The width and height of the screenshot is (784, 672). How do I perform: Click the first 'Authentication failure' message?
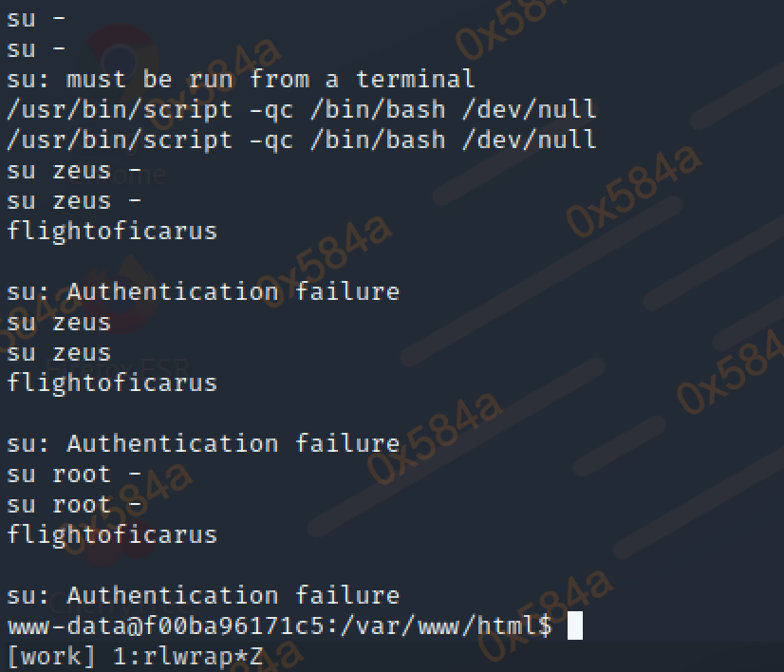[x=202, y=291]
